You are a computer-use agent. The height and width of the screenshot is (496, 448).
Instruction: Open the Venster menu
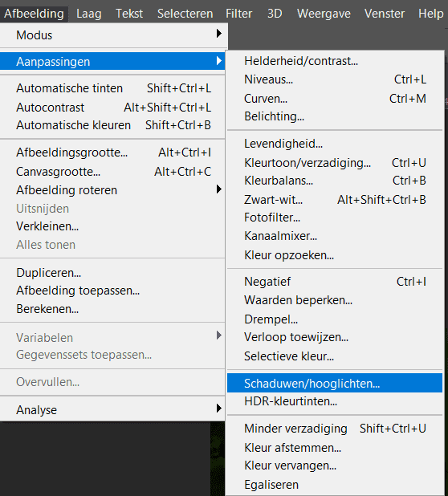385,14
